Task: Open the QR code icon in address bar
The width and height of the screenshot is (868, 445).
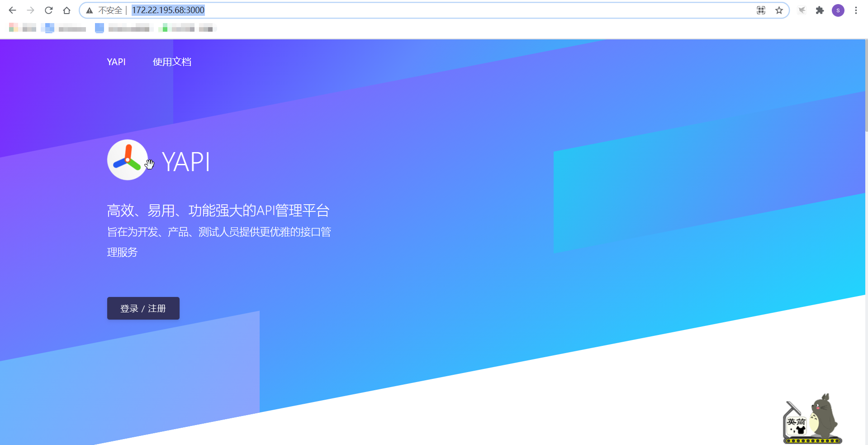Action: (x=761, y=10)
